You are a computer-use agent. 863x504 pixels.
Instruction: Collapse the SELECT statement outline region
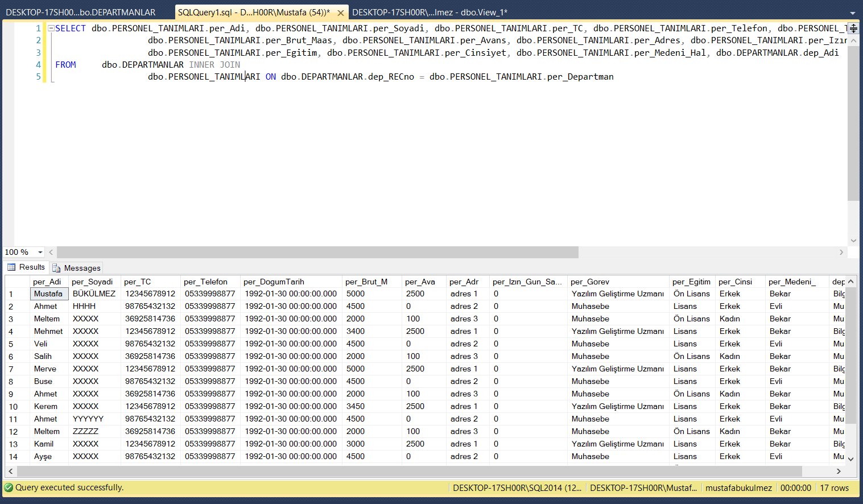[x=50, y=28]
